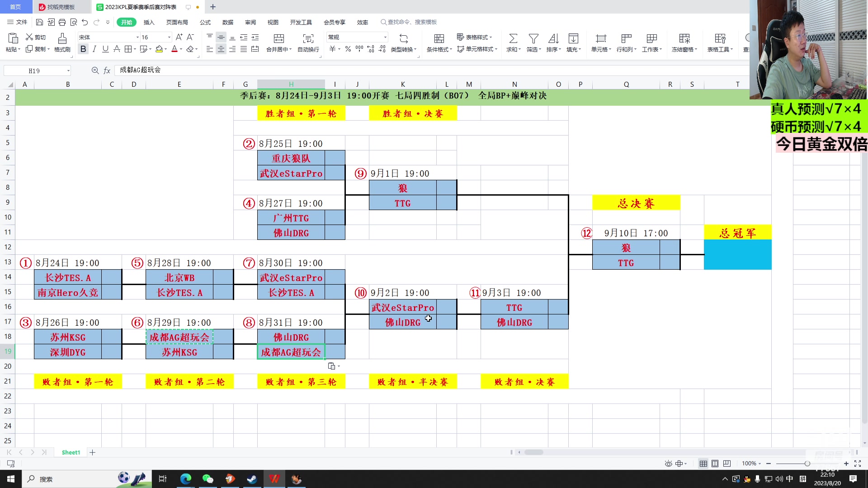The height and width of the screenshot is (488, 868).
Task: Click the Conditional Format (条件格式) icon
Action: pos(439,38)
